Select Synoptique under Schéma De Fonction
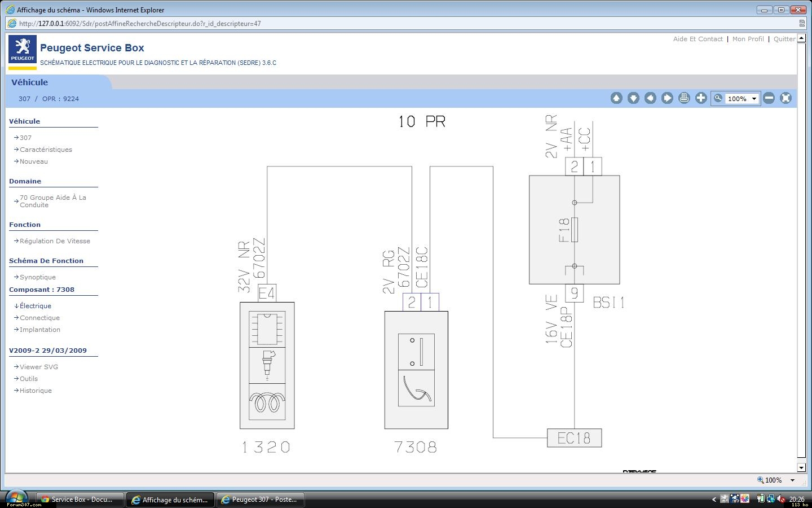Image resolution: width=812 pixels, height=508 pixels. click(37, 277)
